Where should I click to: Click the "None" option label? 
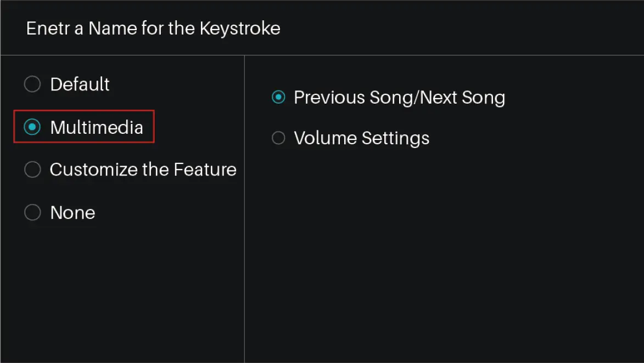pyautogui.click(x=72, y=212)
